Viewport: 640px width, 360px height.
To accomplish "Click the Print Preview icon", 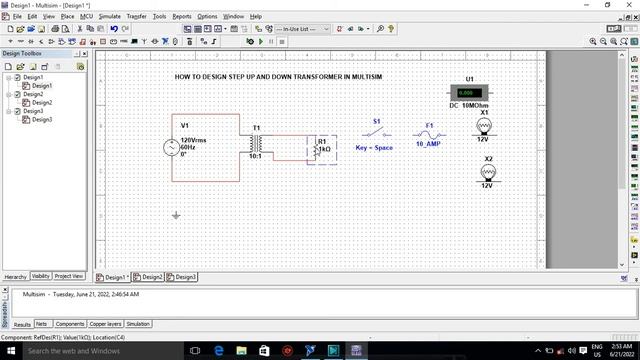I will 65,29.
